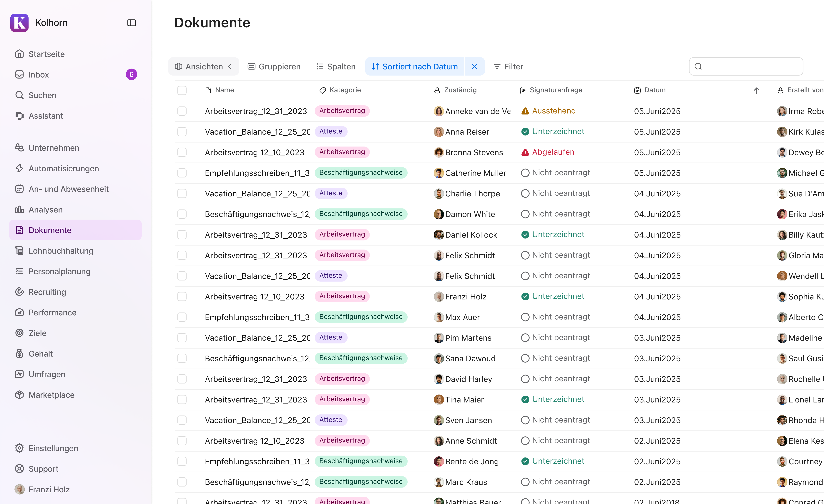Open the Spalten columns dropdown
The height and width of the screenshot is (504, 824).
point(336,67)
